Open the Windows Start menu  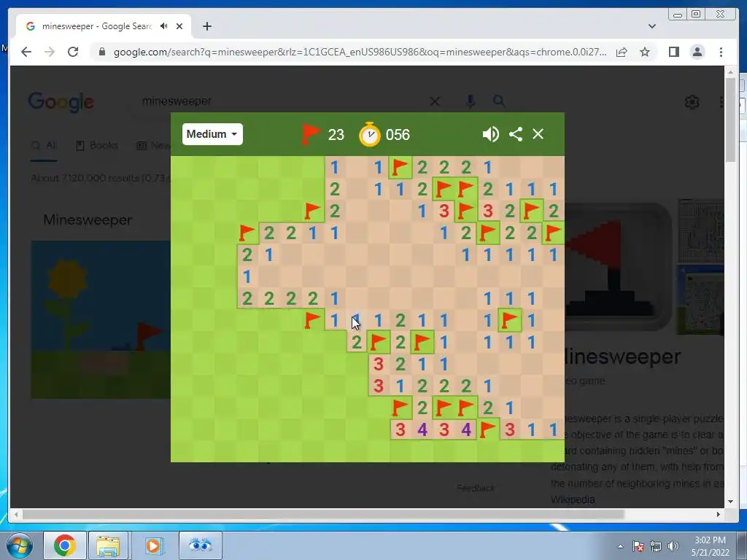point(19,545)
